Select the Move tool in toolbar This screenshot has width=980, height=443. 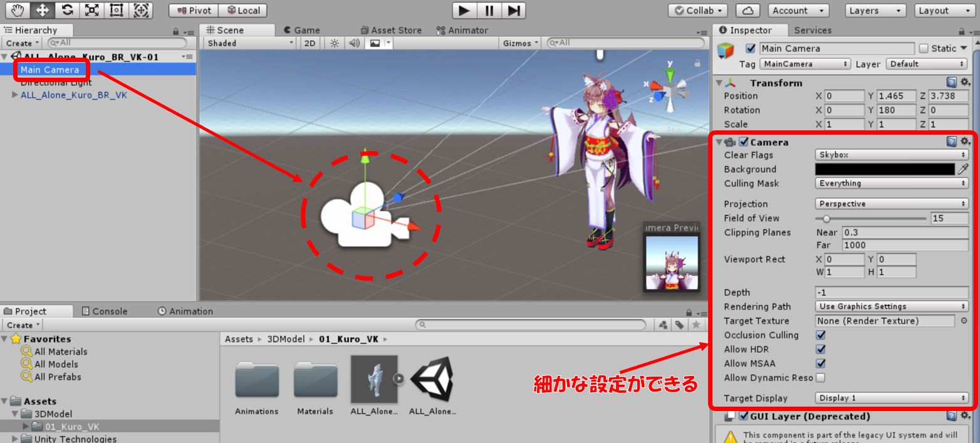[x=42, y=10]
